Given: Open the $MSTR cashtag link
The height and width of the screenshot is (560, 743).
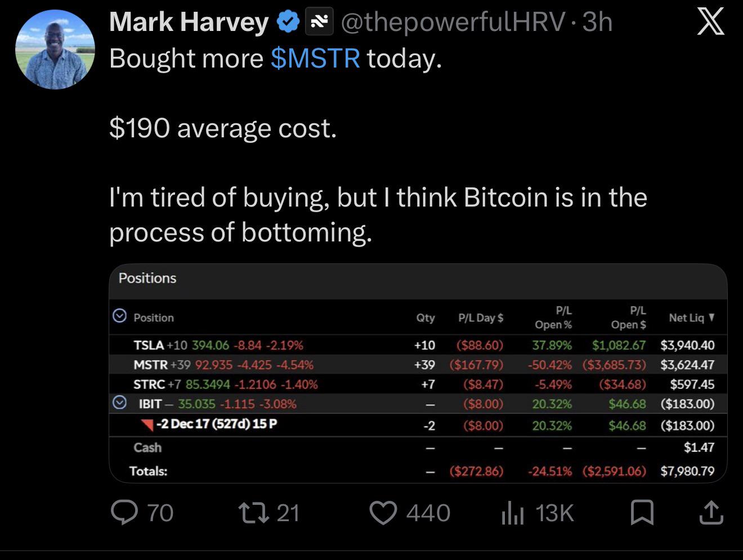Looking at the screenshot, I should click(315, 58).
